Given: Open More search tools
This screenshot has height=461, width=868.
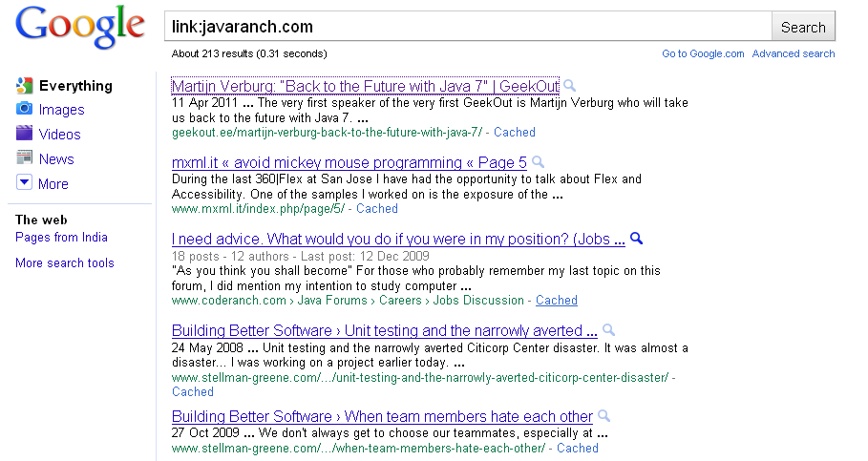Looking at the screenshot, I should click(65, 262).
